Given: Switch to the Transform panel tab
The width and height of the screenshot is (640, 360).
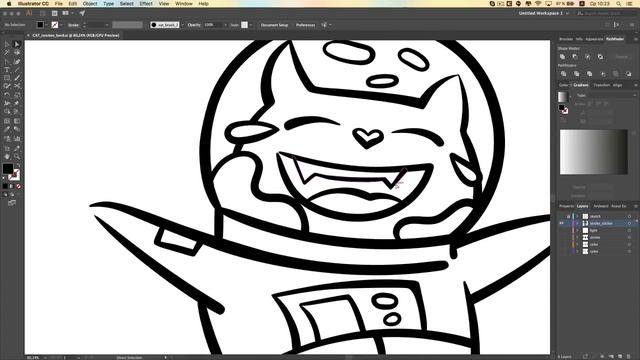Looking at the screenshot, I should pyautogui.click(x=602, y=85).
